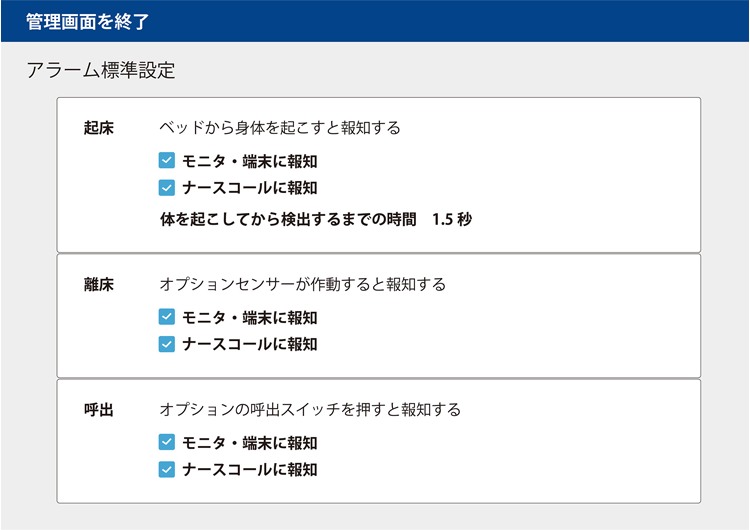Image resolution: width=750 pixels, height=530 pixels.
Task: Click the 離床 section label
Action: tap(98, 285)
